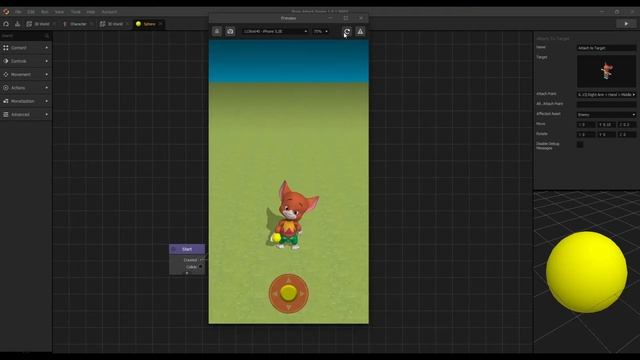Select the Start node in graph
This screenshot has width=640, height=360.
(x=187, y=249)
